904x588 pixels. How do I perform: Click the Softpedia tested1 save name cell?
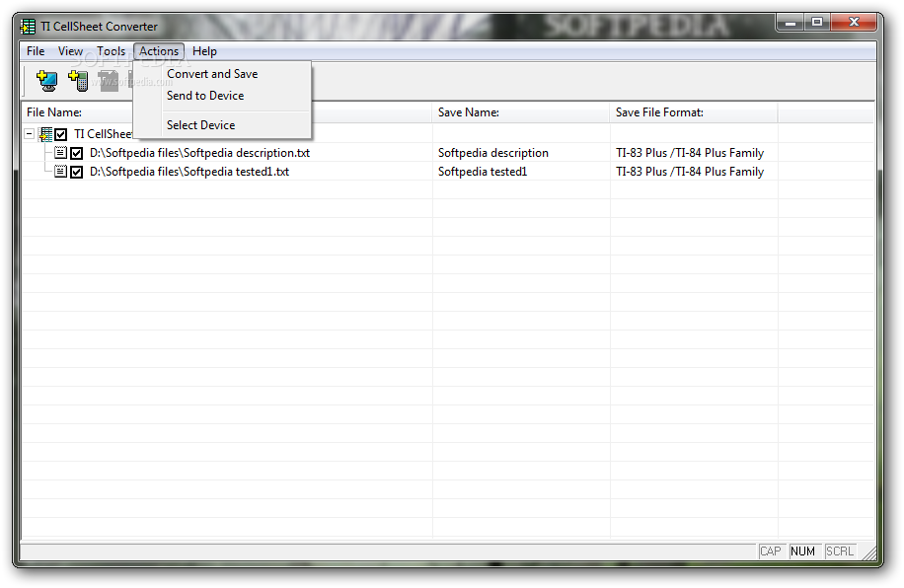point(483,172)
